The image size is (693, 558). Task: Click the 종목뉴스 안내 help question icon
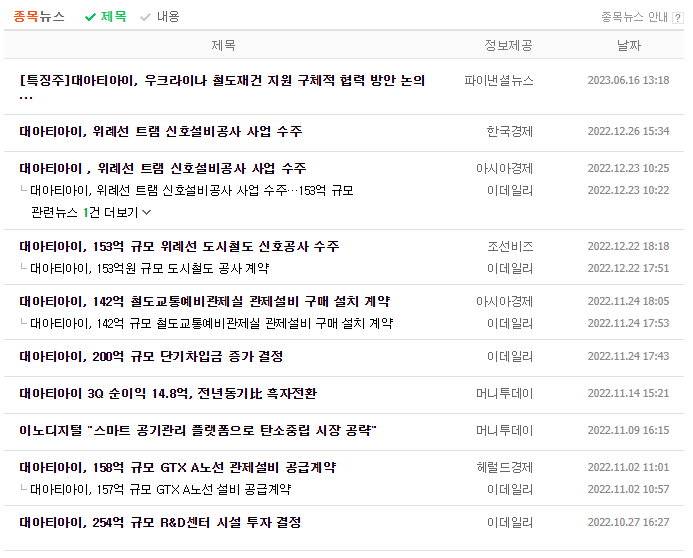pyautogui.click(x=677, y=18)
